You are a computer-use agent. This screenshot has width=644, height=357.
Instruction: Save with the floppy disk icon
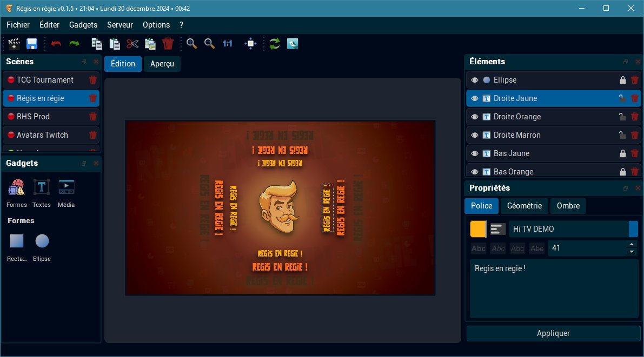(31, 44)
